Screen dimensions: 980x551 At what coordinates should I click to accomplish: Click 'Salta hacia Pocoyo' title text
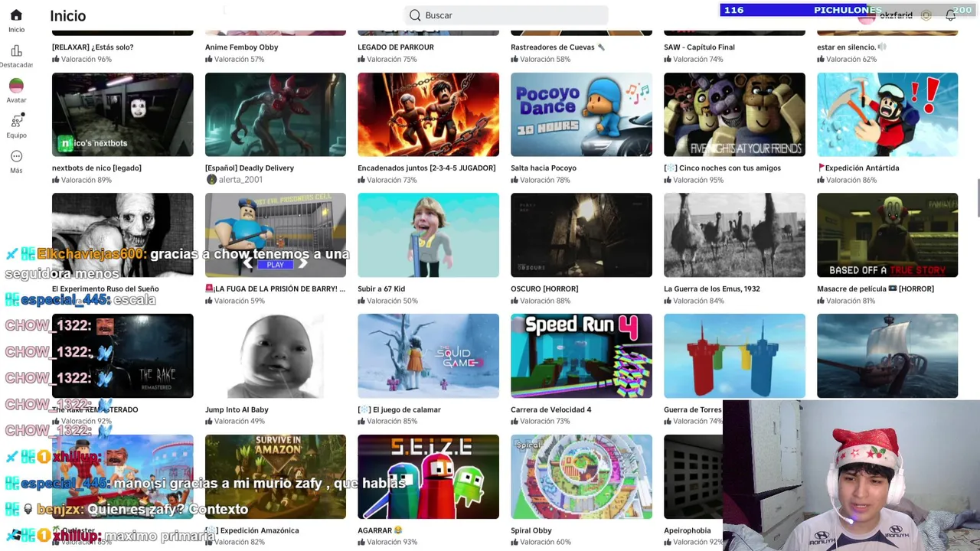[x=544, y=168]
